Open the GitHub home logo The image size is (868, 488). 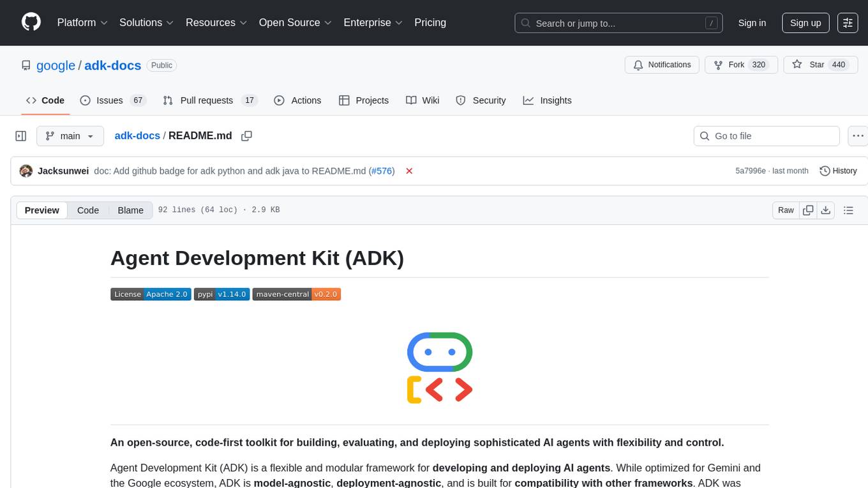(31, 22)
